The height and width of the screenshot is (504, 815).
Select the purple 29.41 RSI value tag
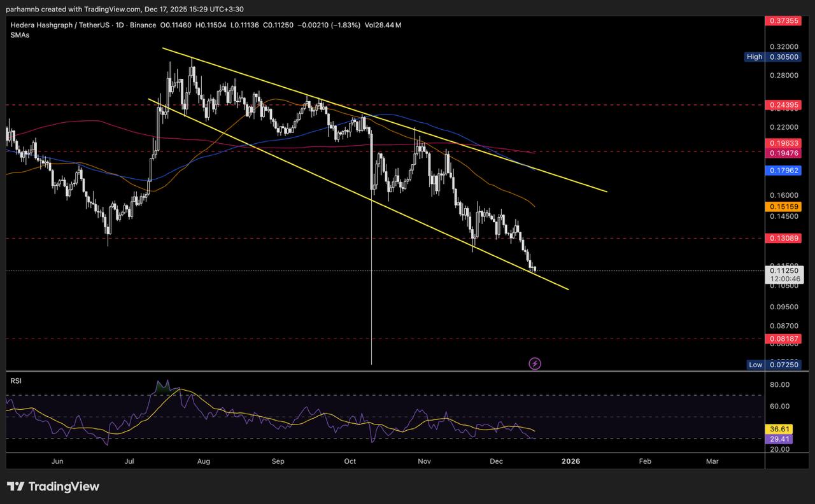pyautogui.click(x=780, y=439)
